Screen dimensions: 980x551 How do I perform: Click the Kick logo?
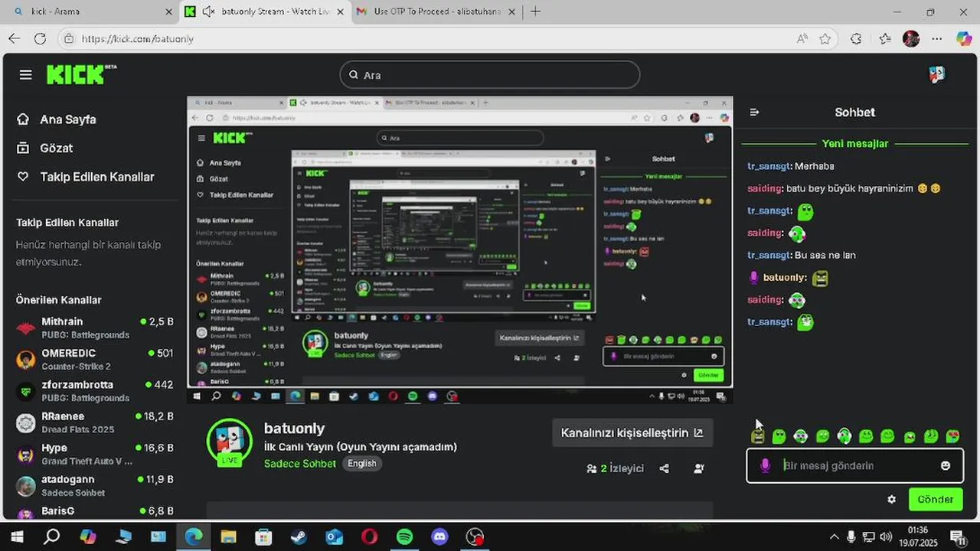(81, 74)
